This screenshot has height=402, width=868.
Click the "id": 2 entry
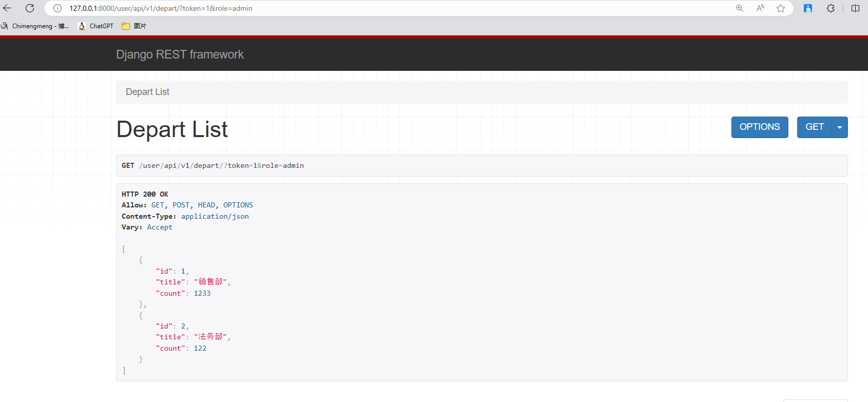pyautogui.click(x=172, y=326)
